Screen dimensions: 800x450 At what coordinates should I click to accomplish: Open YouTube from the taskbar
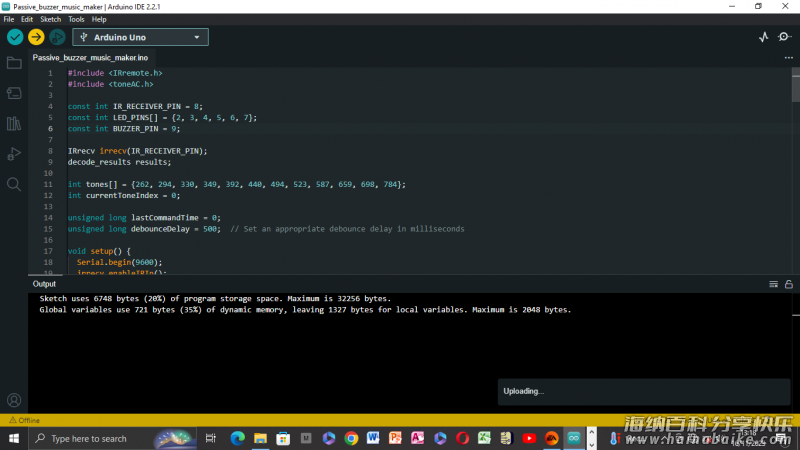coord(529,438)
